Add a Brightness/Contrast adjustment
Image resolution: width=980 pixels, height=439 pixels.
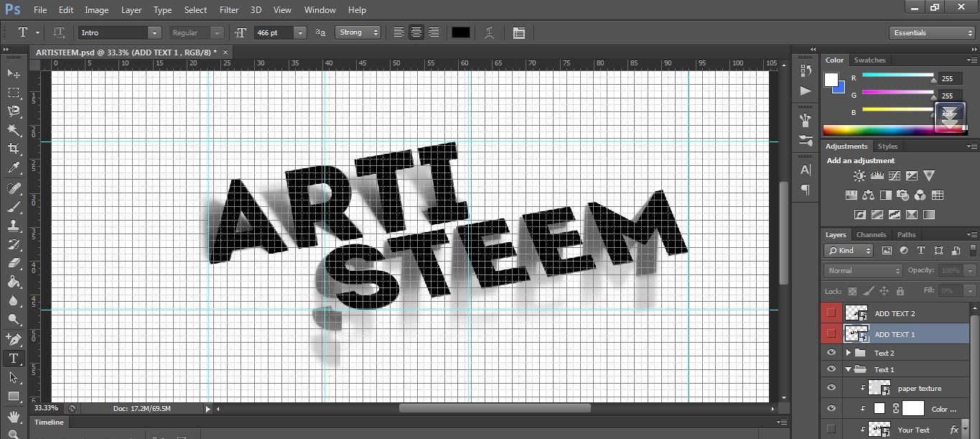pyautogui.click(x=859, y=175)
